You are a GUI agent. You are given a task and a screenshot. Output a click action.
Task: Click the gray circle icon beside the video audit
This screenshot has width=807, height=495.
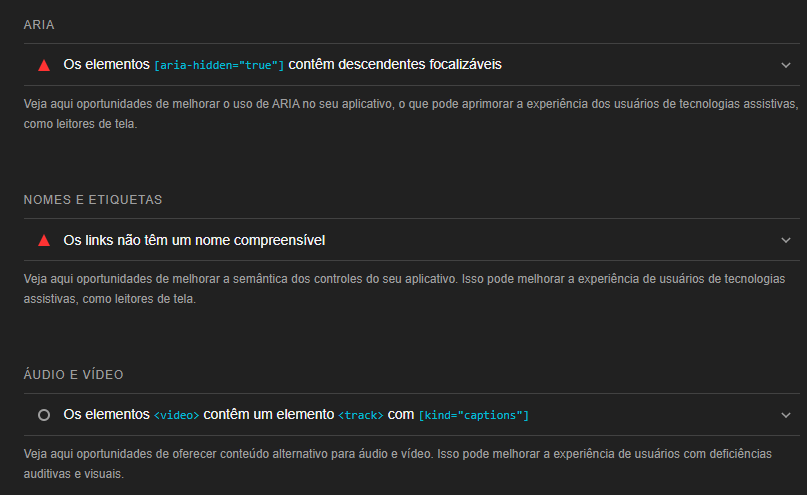coord(44,415)
